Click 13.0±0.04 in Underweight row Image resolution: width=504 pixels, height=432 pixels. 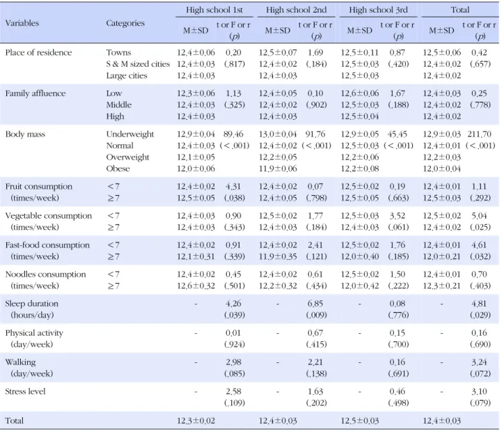click(278, 134)
